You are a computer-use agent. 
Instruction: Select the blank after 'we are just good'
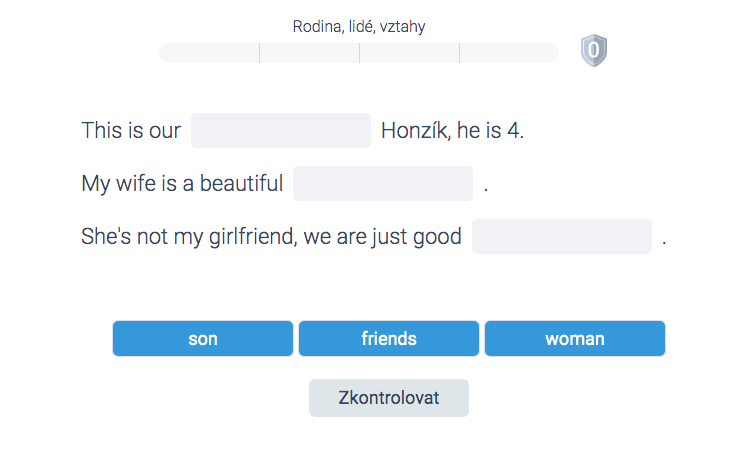pyautogui.click(x=562, y=236)
